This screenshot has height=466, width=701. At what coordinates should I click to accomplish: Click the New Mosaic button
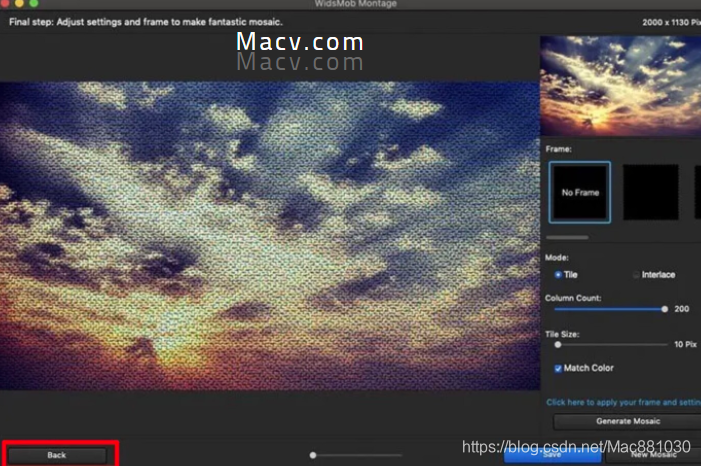click(x=654, y=455)
